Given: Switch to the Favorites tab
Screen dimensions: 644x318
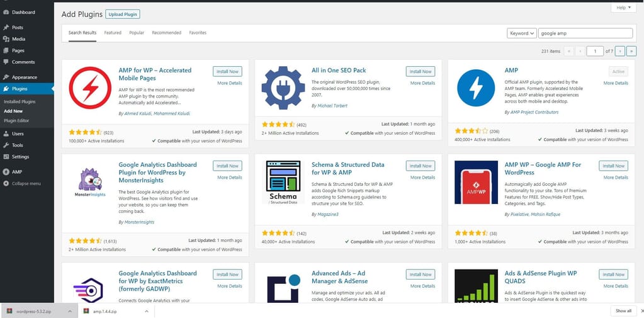Looking at the screenshot, I should (198, 33).
